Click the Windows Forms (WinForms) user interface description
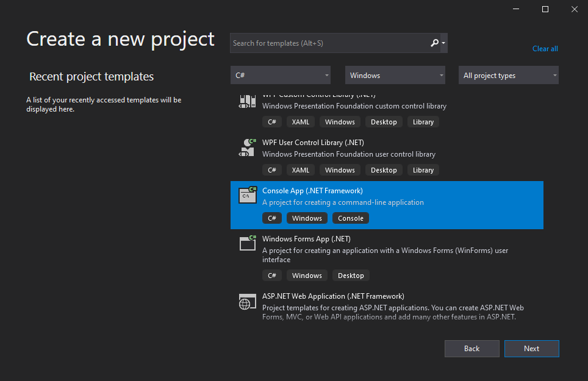 pos(385,255)
